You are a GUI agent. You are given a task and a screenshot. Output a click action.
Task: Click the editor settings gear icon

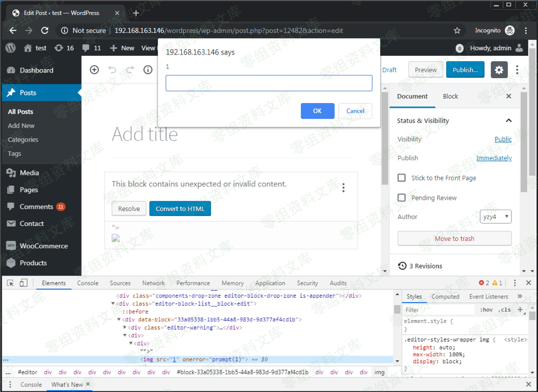tap(499, 70)
